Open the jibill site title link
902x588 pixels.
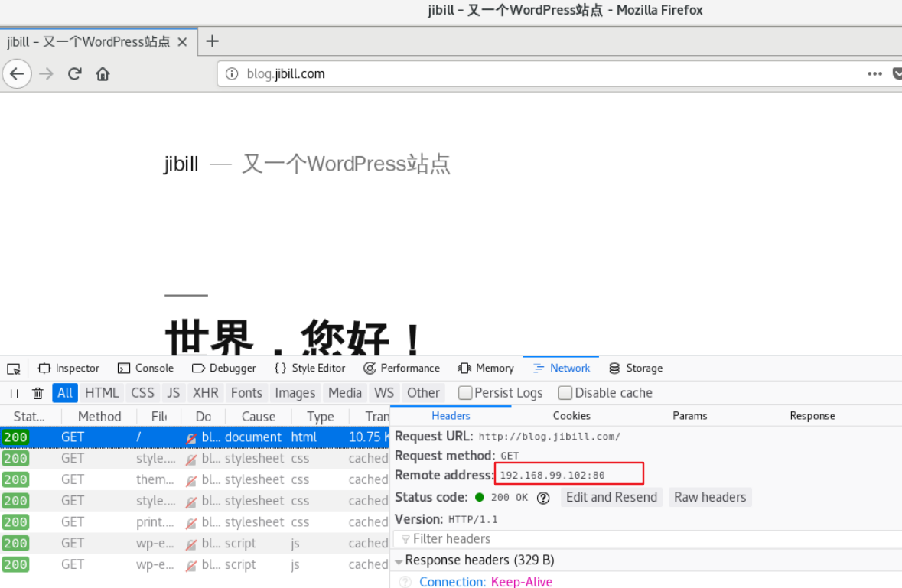point(181,164)
